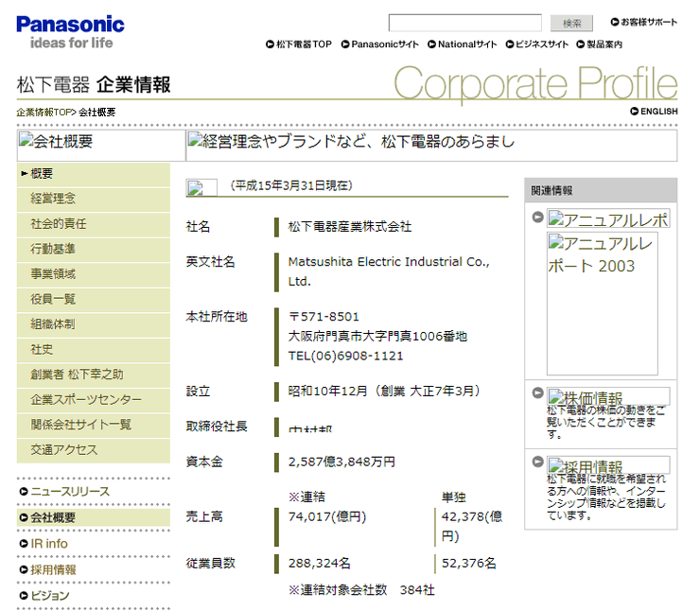The width and height of the screenshot is (700, 610).
Task: Click arrow icon beside お客様サポート
Action: [615, 22]
